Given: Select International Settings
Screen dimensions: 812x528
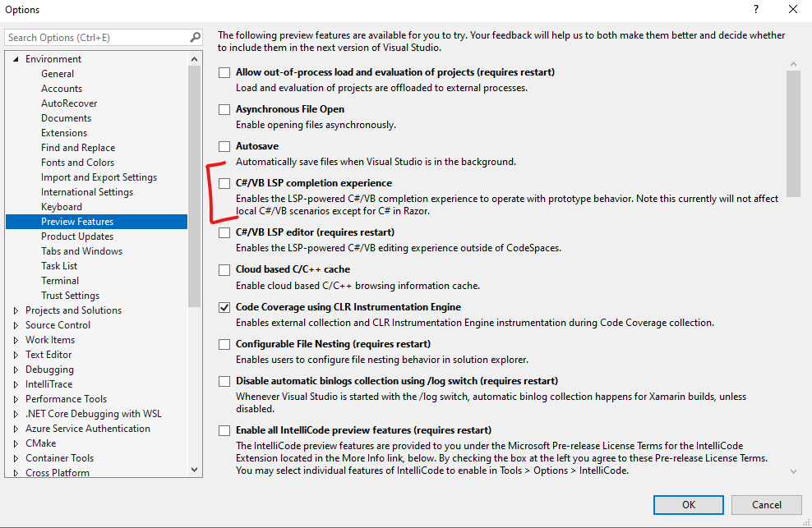Looking at the screenshot, I should pyautogui.click(x=87, y=191).
